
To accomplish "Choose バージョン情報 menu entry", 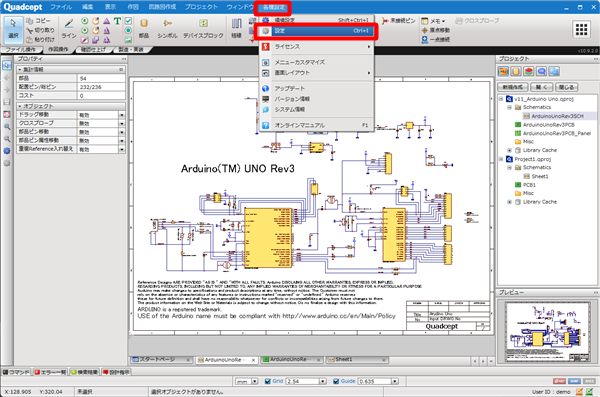I will [316, 99].
